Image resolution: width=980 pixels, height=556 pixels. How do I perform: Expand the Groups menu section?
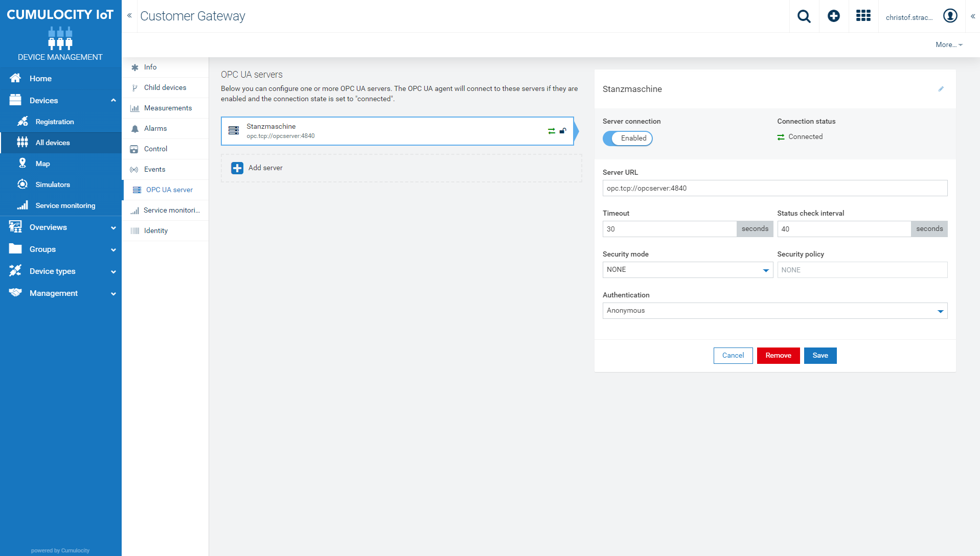click(x=113, y=250)
